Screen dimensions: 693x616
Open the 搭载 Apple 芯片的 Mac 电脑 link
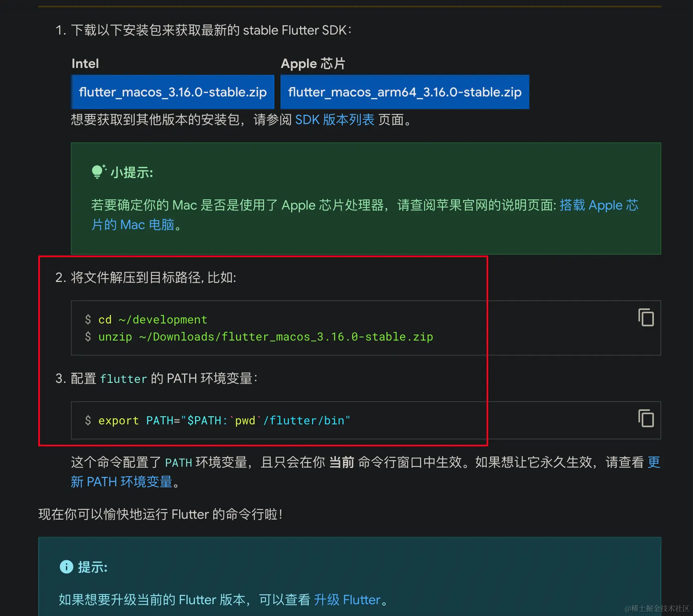pyautogui.click(x=599, y=205)
